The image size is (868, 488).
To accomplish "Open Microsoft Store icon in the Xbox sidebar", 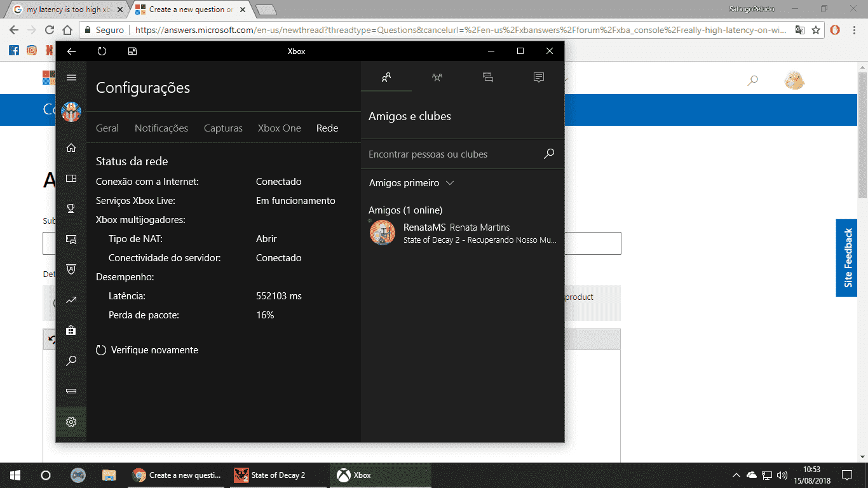I will tap(71, 330).
